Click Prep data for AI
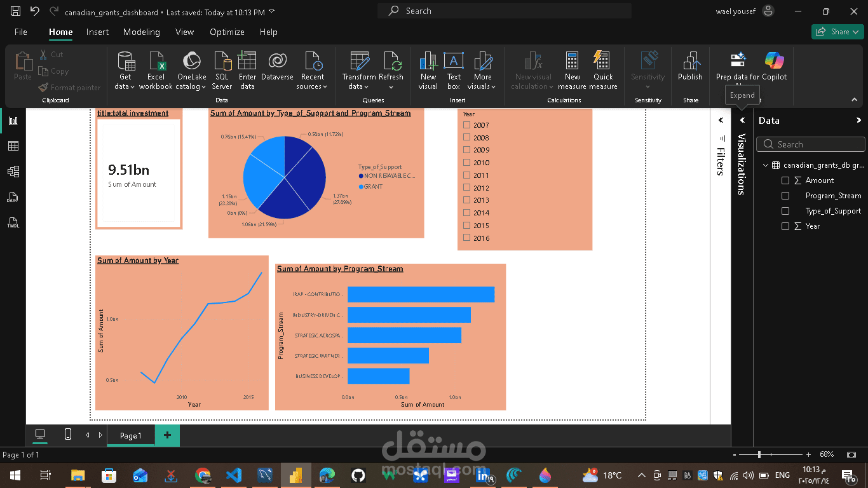Screen dimensions: 868x488 click(x=738, y=66)
